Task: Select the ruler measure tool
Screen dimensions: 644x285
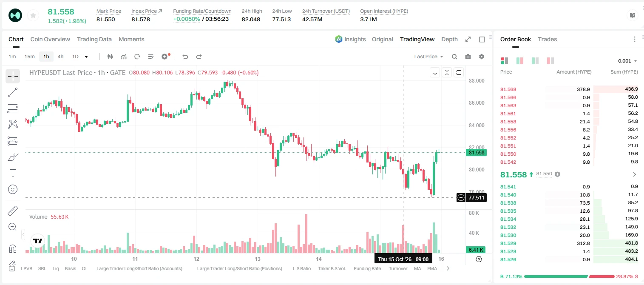Action: 13,211
